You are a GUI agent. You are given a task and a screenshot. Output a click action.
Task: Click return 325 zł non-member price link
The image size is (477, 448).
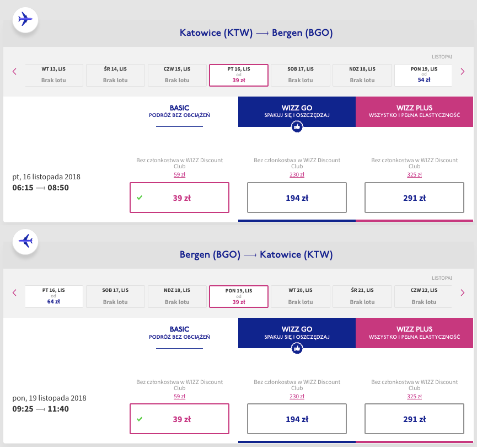point(414,396)
